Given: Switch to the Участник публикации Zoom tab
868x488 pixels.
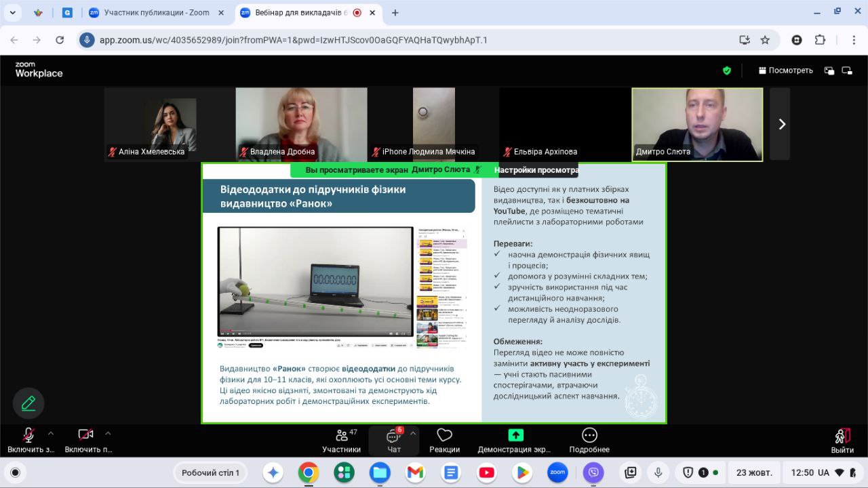Looking at the screenshot, I should pos(156,13).
